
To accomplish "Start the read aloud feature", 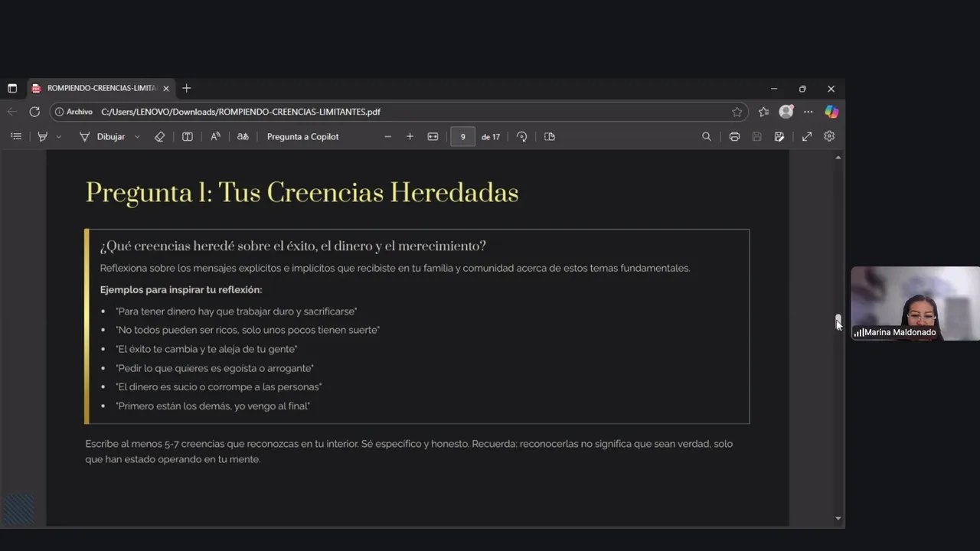I will click(215, 136).
